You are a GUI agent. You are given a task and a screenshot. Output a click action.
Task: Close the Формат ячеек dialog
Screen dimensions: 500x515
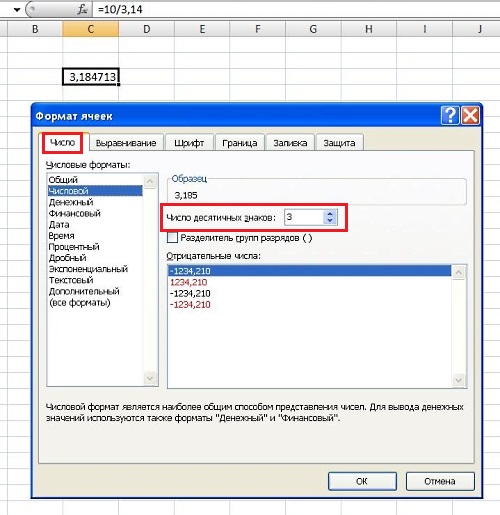[x=470, y=116]
